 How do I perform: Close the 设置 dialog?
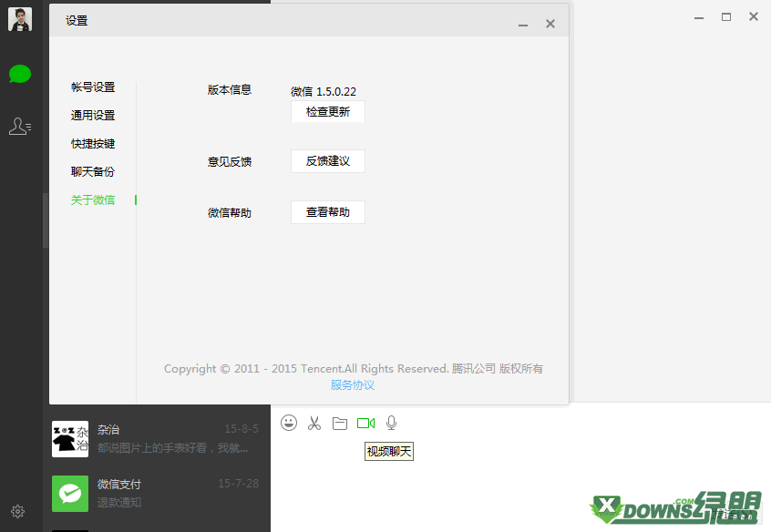point(550,24)
